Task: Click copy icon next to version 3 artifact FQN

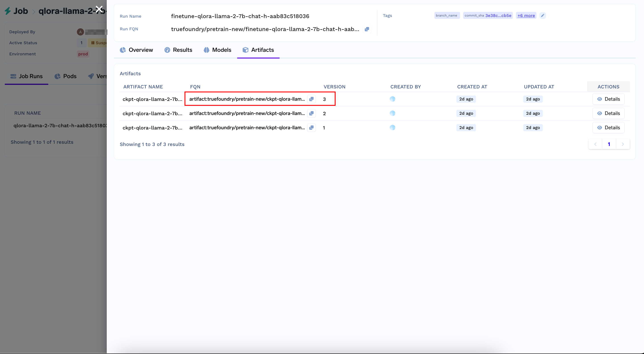Action: [x=312, y=99]
